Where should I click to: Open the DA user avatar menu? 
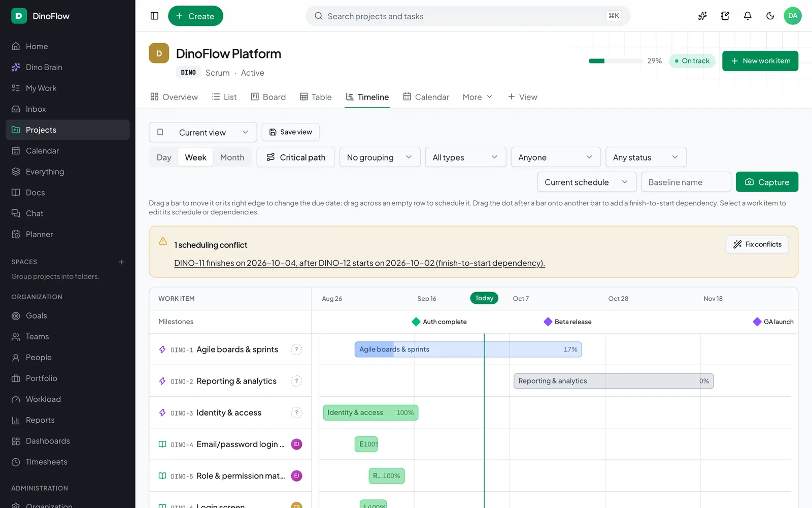coord(793,16)
